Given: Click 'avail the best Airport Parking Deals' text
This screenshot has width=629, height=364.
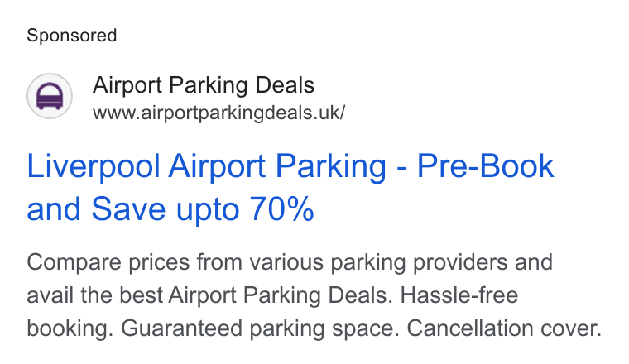Looking at the screenshot, I should point(209,296).
